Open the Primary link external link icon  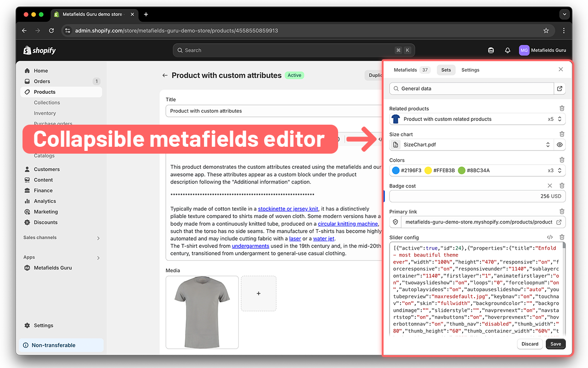coord(559,222)
